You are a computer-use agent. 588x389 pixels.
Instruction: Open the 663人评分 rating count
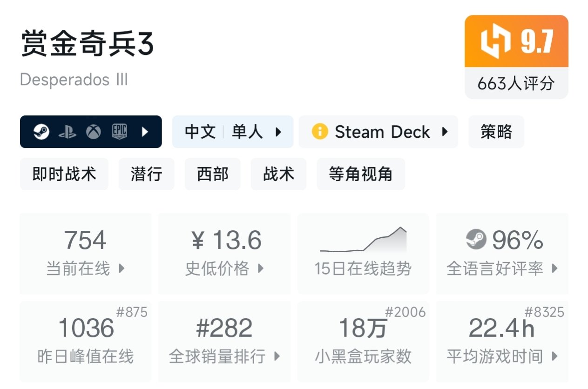[516, 84]
